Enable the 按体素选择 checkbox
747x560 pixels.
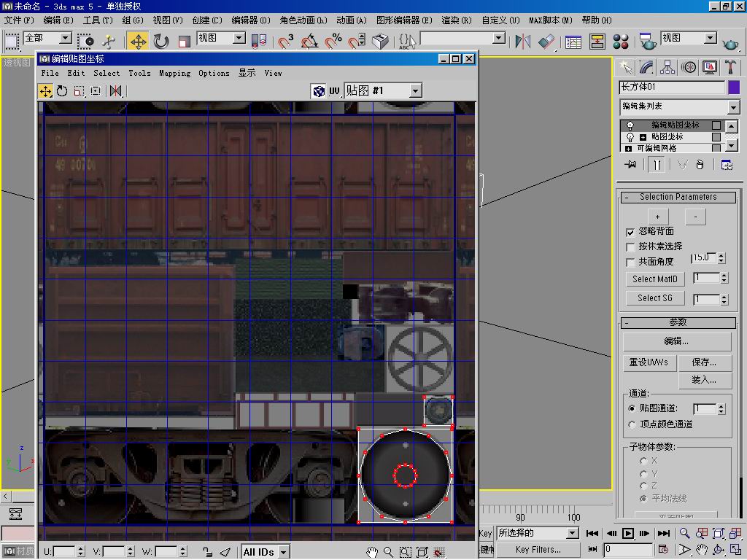(x=630, y=246)
